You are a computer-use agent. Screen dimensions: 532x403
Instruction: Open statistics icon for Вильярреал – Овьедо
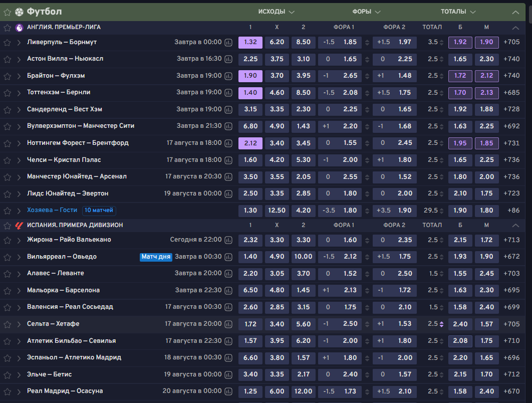[228, 257]
